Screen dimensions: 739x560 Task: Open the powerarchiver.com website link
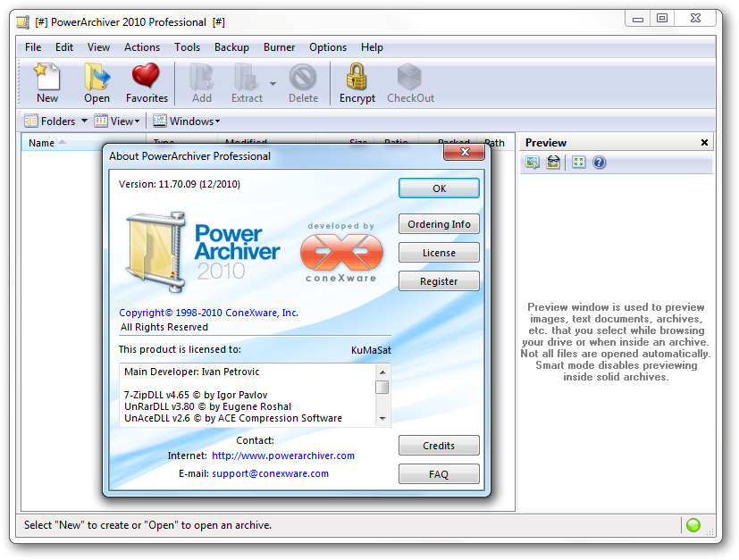282,456
